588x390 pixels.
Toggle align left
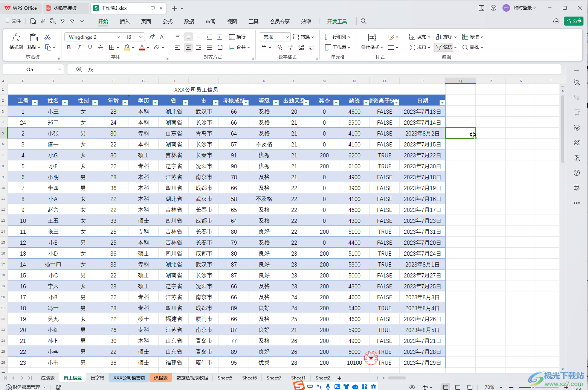click(x=177, y=47)
